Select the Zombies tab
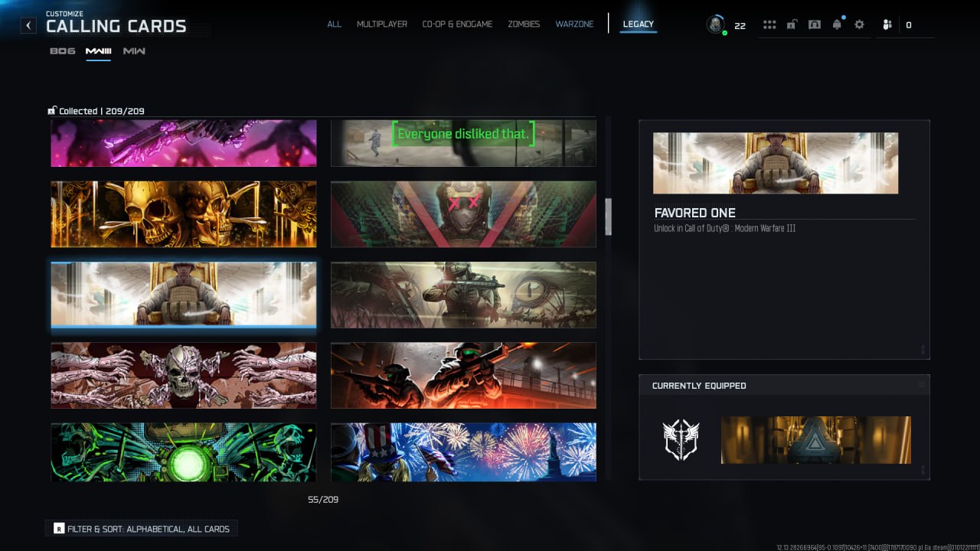The image size is (980, 551). 524,24
